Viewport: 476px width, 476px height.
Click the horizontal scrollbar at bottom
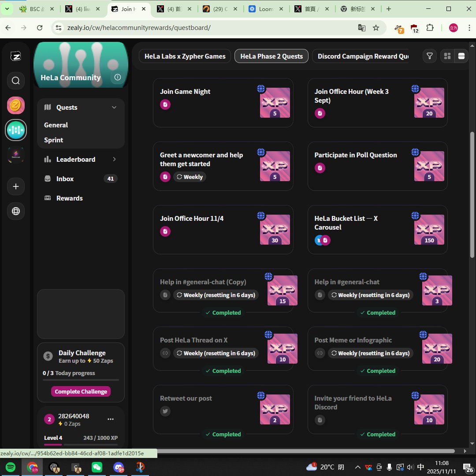coord(306,451)
